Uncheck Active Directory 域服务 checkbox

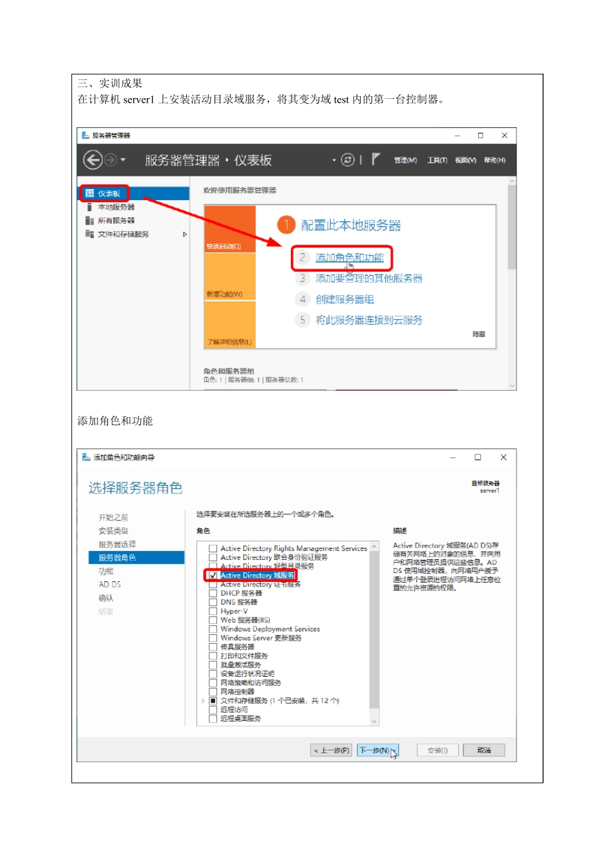pyautogui.click(x=213, y=575)
